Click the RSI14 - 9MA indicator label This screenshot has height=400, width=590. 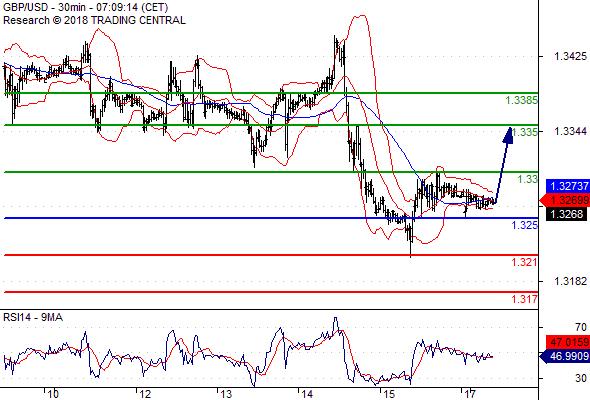pyautogui.click(x=33, y=317)
